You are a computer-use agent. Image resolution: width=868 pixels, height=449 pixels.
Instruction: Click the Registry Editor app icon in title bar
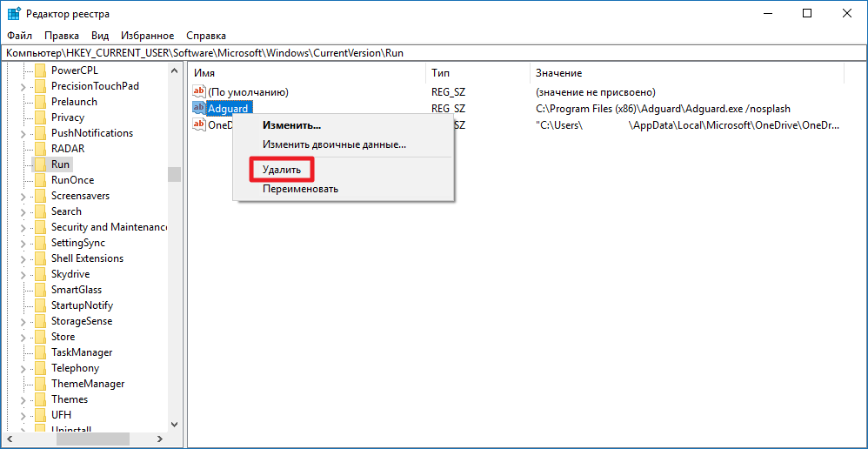coord(14,13)
